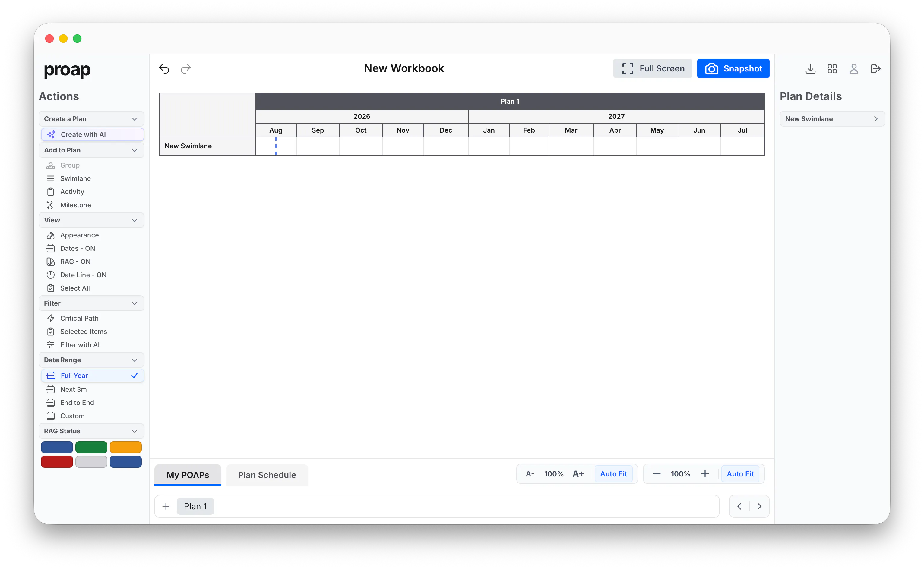Screen dimensions: 924x569
Task: Select the amber RAG status swatch
Action: point(126,448)
